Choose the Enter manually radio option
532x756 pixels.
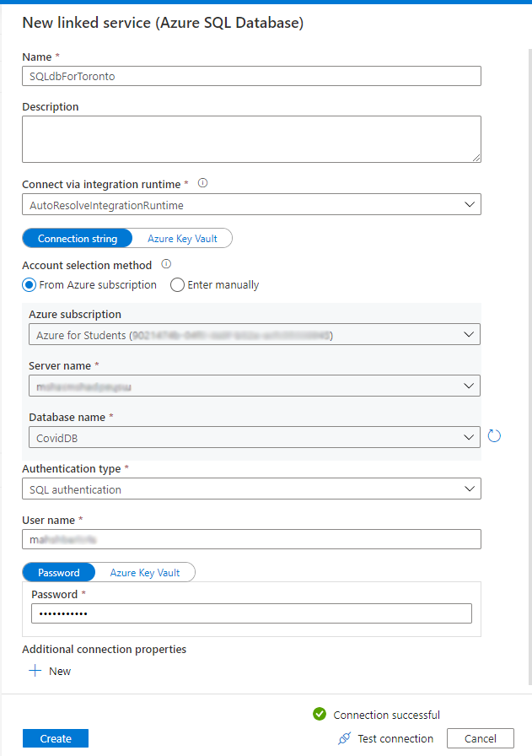[x=177, y=285]
